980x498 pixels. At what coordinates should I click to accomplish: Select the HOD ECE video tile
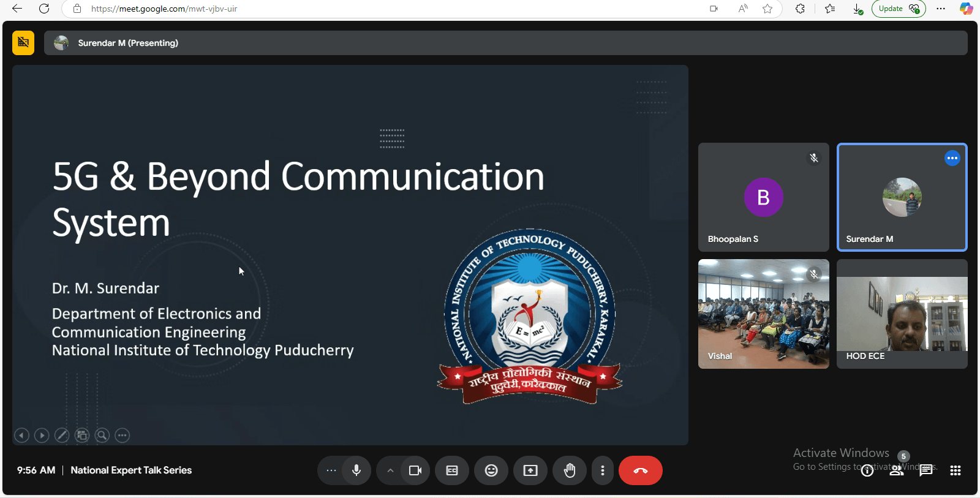point(902,314)
